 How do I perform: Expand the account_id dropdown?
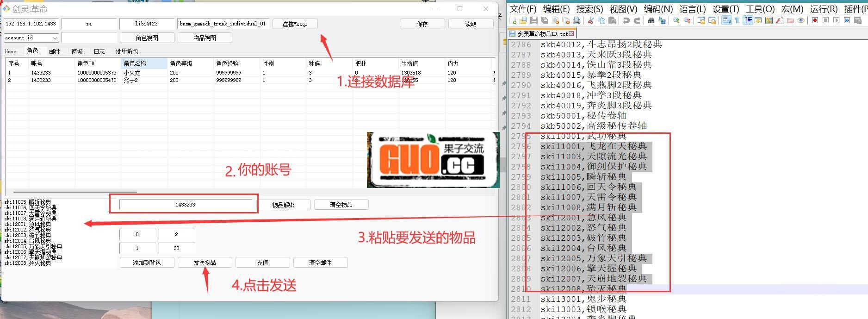tap(55, 38)
